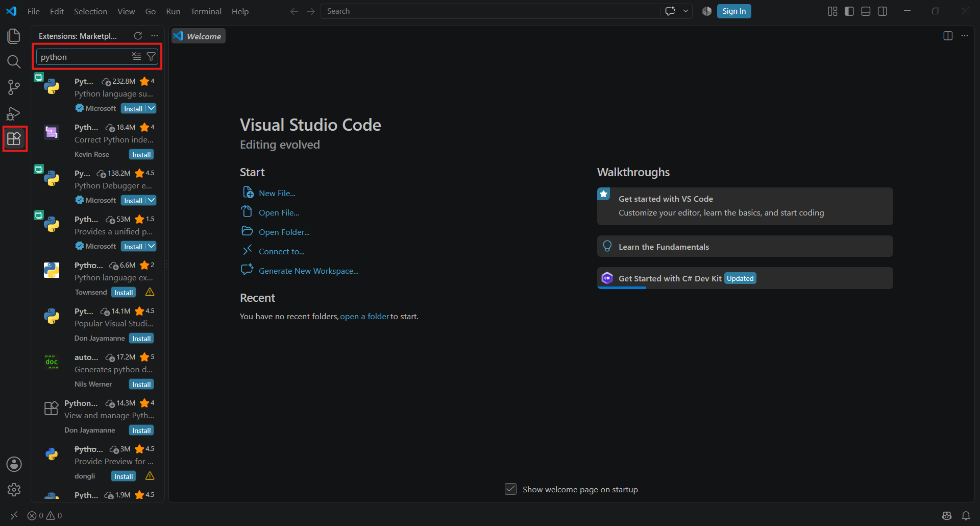Image resolution: width=980 pixels, height=526 pixels.
Task: Open the Copilot chat icon in title bar
Action: click(x=671, y=11)
